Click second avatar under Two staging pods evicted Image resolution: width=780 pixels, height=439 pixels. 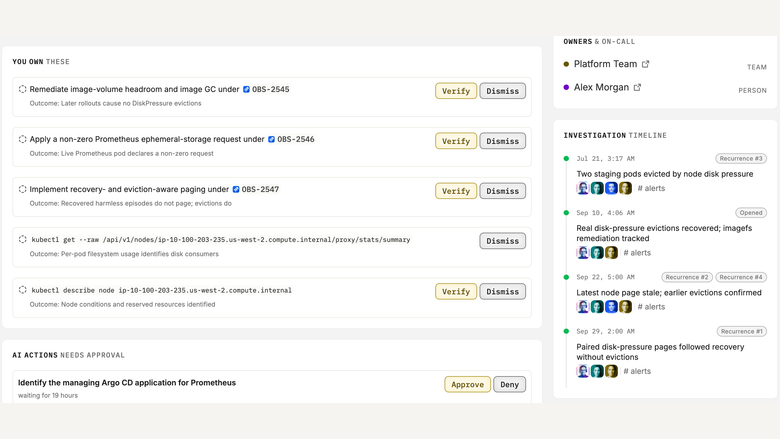click(x=597, y=188)
